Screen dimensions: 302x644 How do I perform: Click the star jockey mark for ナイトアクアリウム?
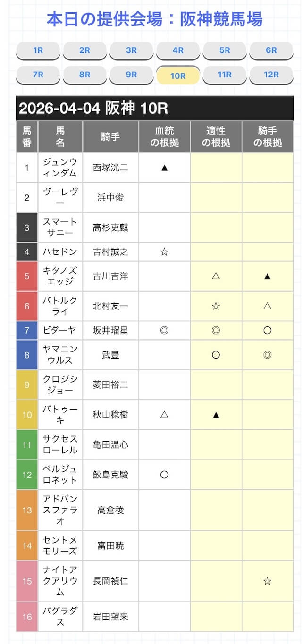coord(268,581)
